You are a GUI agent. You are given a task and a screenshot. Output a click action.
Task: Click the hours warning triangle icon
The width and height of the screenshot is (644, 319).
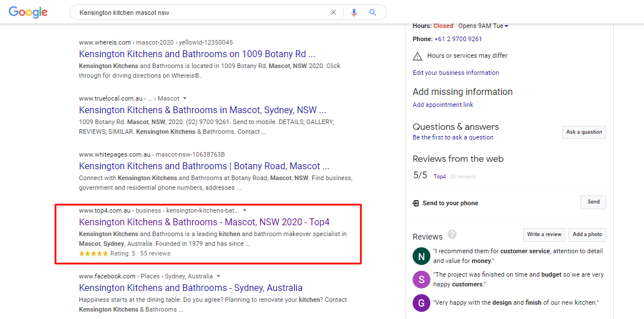pyautogui.click(x=418, y=56)
